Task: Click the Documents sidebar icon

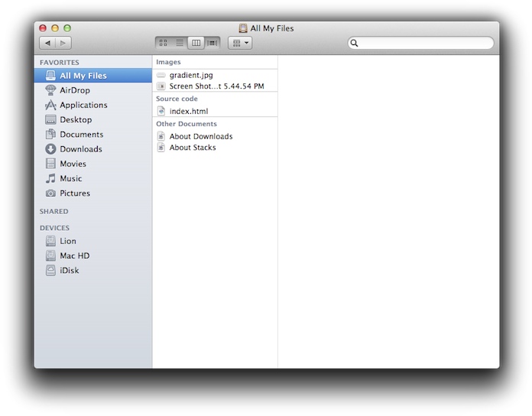Action: coord(50,134)
